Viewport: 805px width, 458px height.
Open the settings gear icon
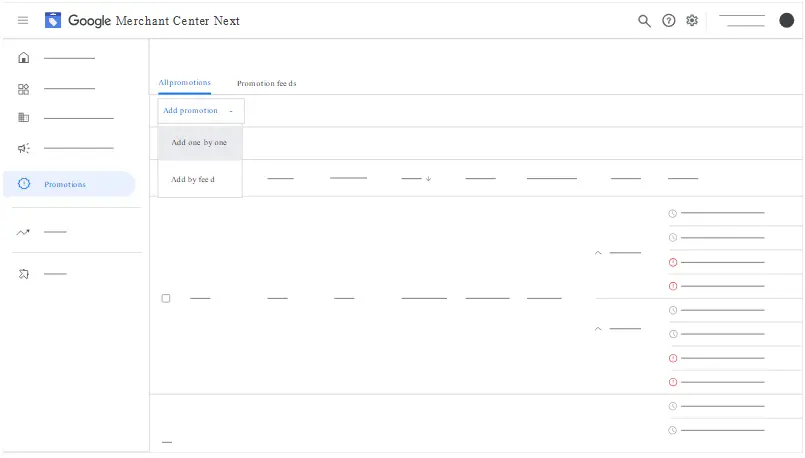[692, 20]
